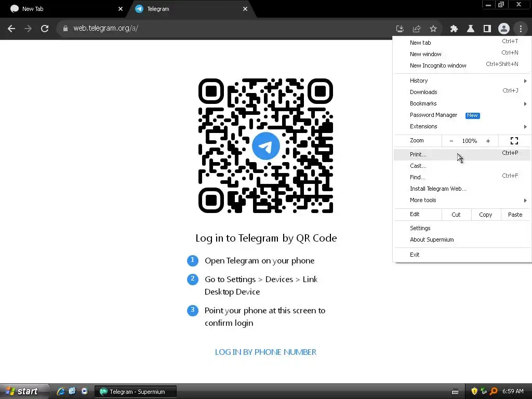Click the Telegram QR code image
Image resolution: width=532 pixels, height=399 pixels.
pyautogui.click(x=265, y=146)
